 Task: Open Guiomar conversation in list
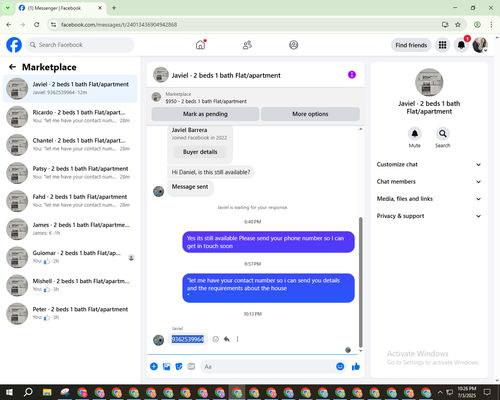(70, 257)
